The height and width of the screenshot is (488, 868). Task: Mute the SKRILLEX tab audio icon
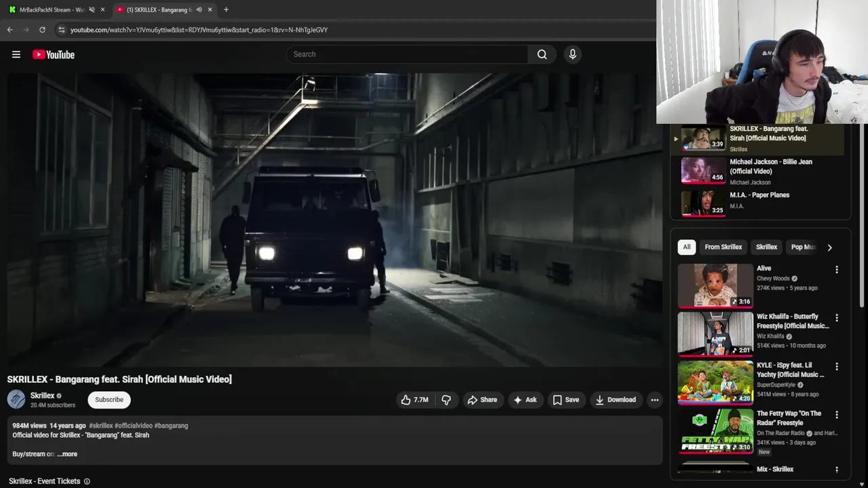coord(199,9)
